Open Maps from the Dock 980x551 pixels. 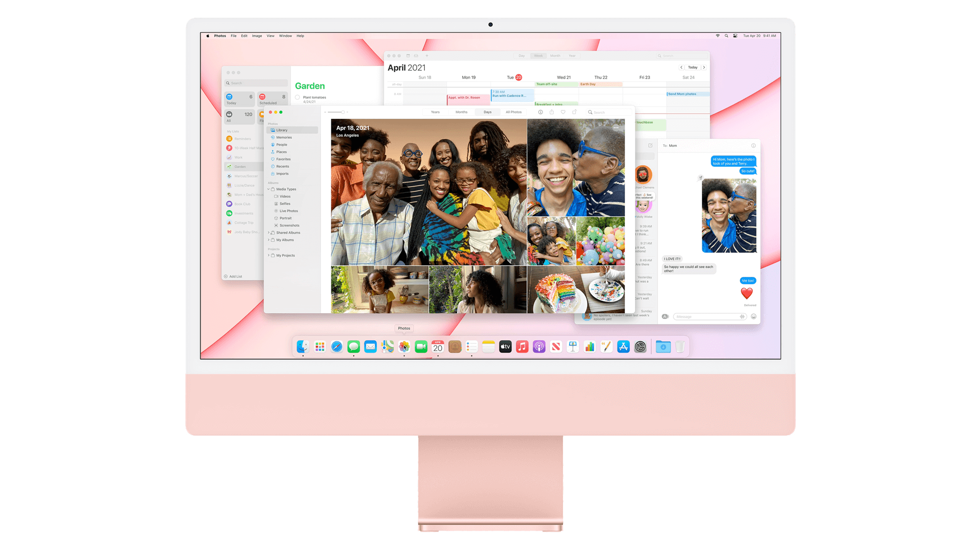(x=387, y=347)
